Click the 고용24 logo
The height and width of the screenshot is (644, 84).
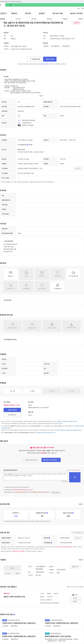[3, 13]
